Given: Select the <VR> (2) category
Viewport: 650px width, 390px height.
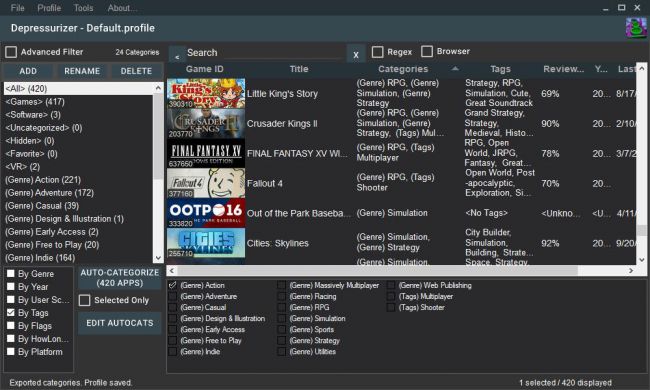Looking at the screenshot, I should [x=79, y=167].
